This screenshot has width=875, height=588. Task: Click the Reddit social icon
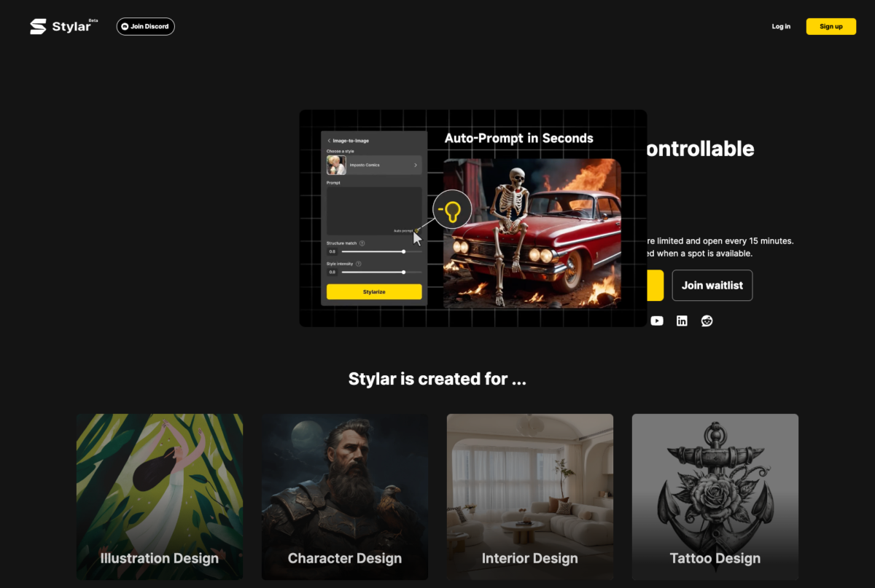(x=707, y=321)
